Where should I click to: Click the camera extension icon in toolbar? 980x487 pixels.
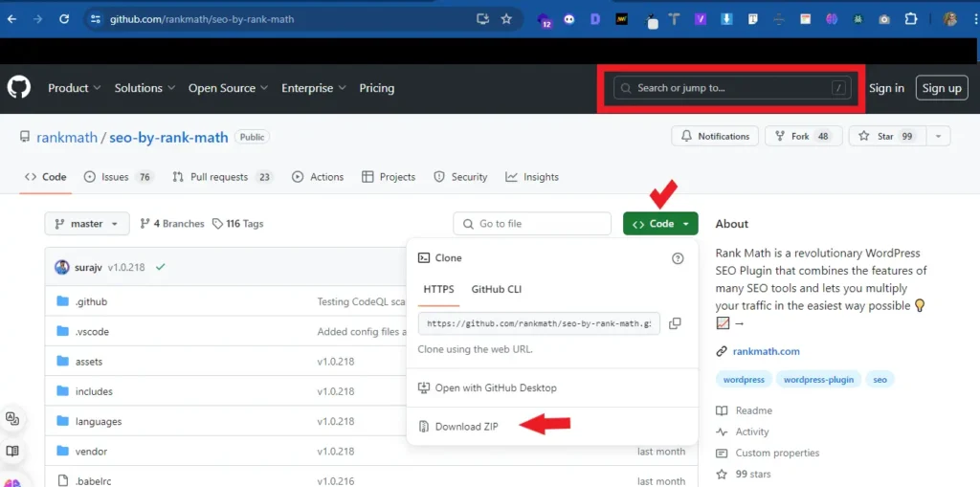coord(883,19)
